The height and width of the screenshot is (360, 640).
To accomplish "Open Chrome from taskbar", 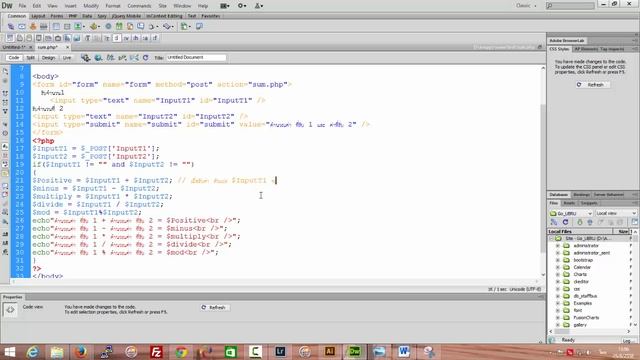I will click(181, 352).
